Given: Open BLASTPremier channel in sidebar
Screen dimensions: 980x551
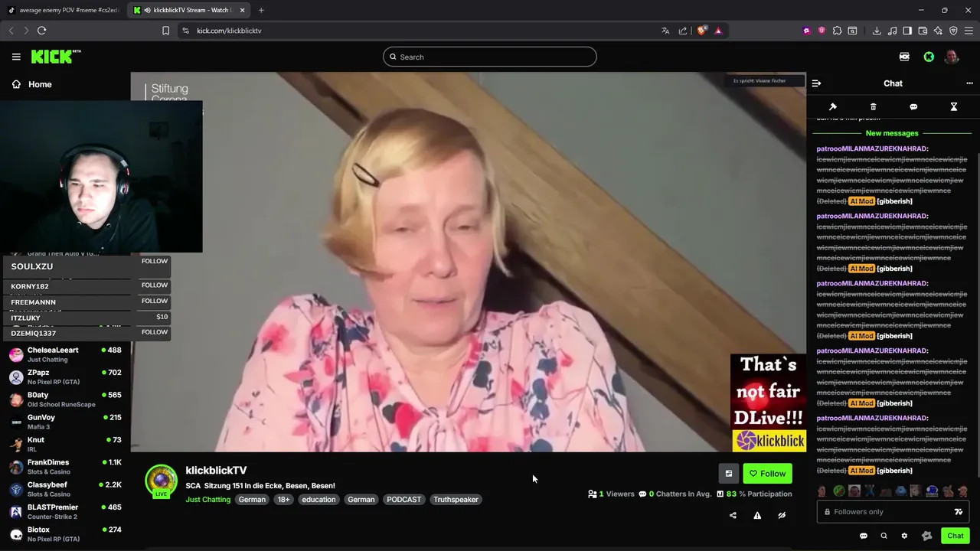Looking at the screenshot, I should point(65,511).
